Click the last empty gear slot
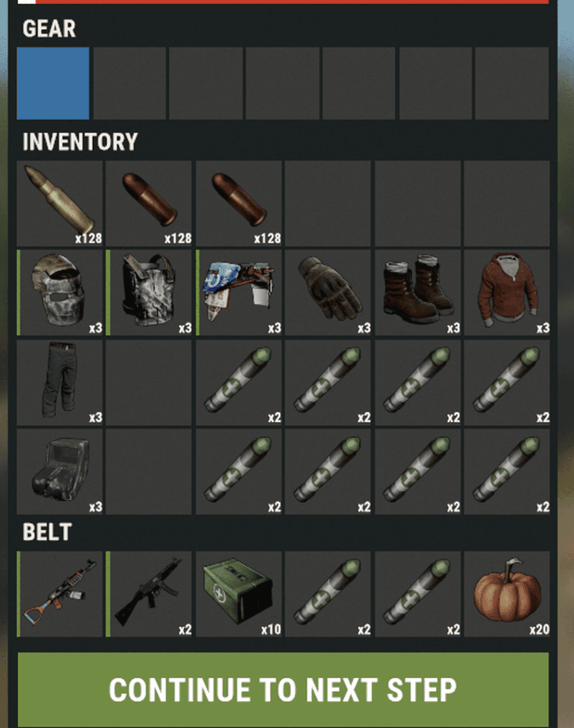574x728 pixels. [x=512, y=83]
